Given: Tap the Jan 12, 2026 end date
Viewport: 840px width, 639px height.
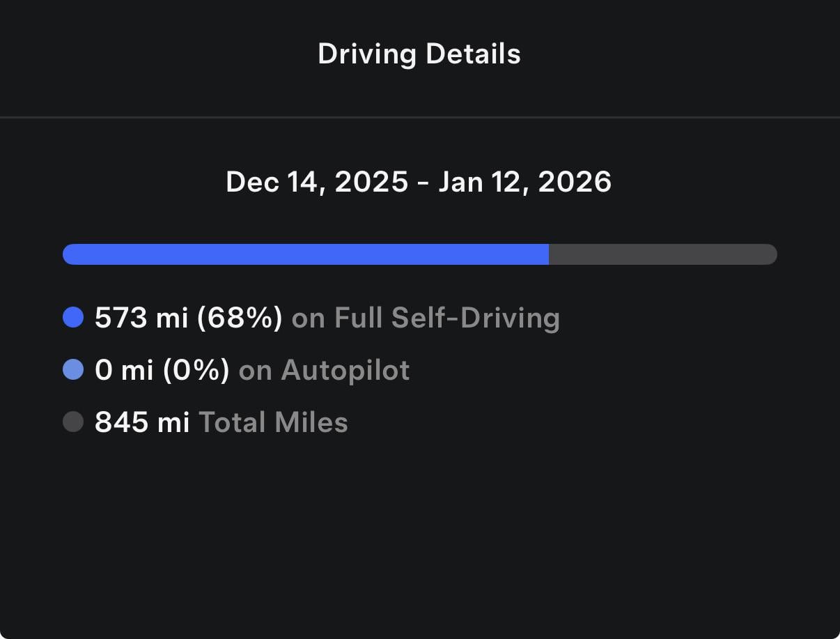Looking at the screenshot, I should 524,183.
